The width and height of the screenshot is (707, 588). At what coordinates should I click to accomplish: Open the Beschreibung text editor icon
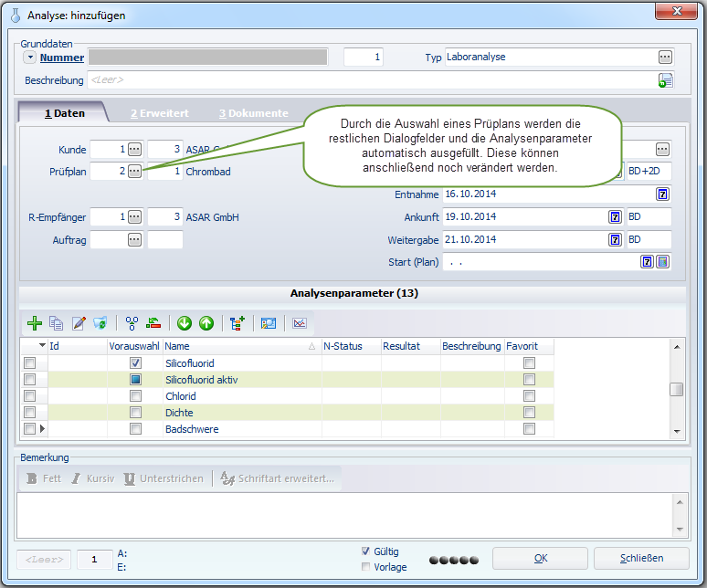pos(665,80)
